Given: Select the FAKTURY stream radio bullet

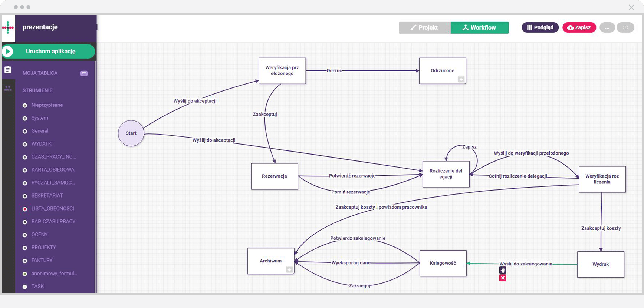Looking at the screenshot, I should click(x=25, y=261).
